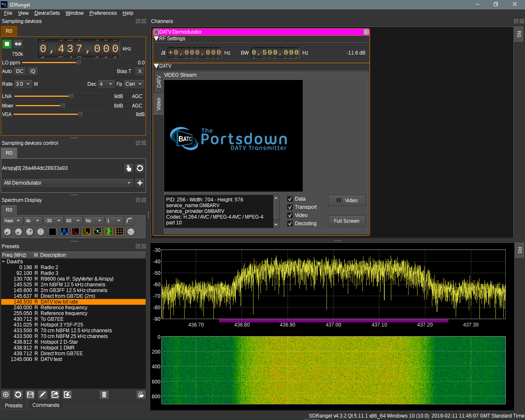This screenshot has width=525, height=420.
Task: Collapse the RF Settings section
Action: point(156,39)
